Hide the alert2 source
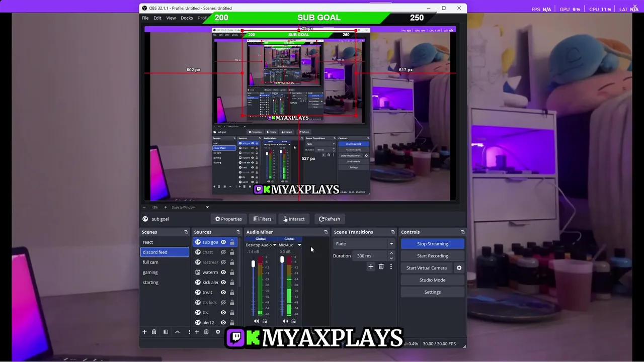The height and width of the screenshot is (362, 644). point(223,323)
